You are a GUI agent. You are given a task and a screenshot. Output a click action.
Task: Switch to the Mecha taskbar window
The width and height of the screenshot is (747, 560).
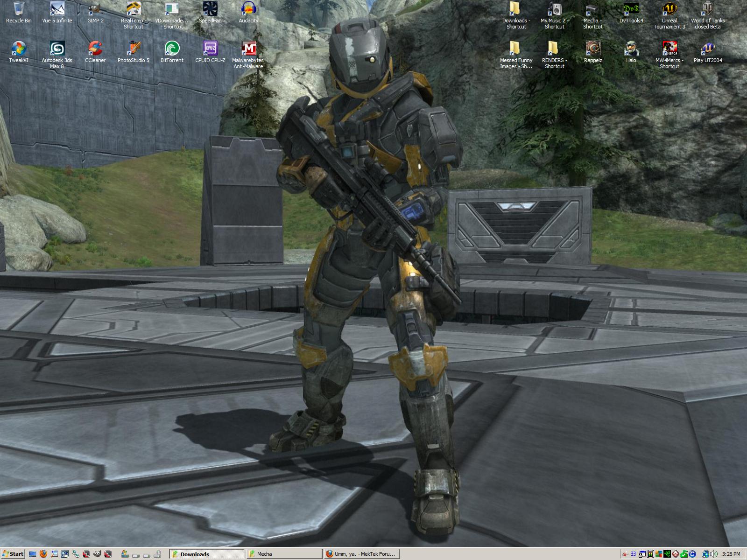[284, 554]
